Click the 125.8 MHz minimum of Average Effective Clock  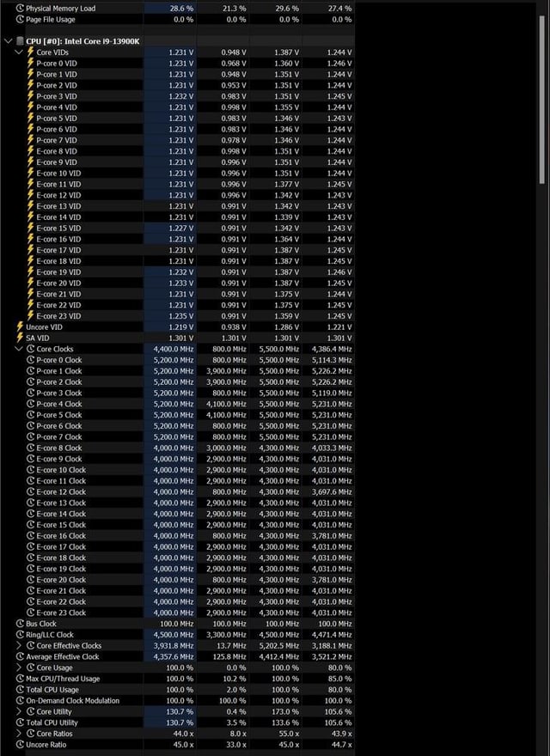click(229, 656)
